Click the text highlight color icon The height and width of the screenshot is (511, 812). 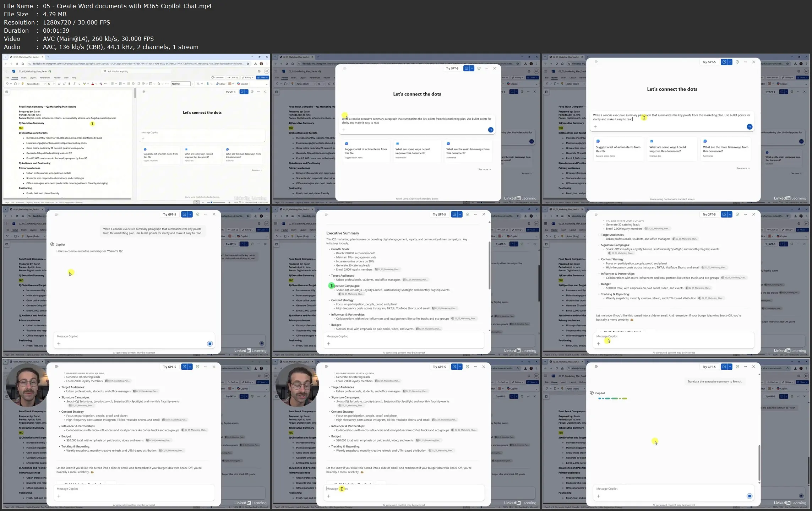pyautogui.click(x=84, y=84)
